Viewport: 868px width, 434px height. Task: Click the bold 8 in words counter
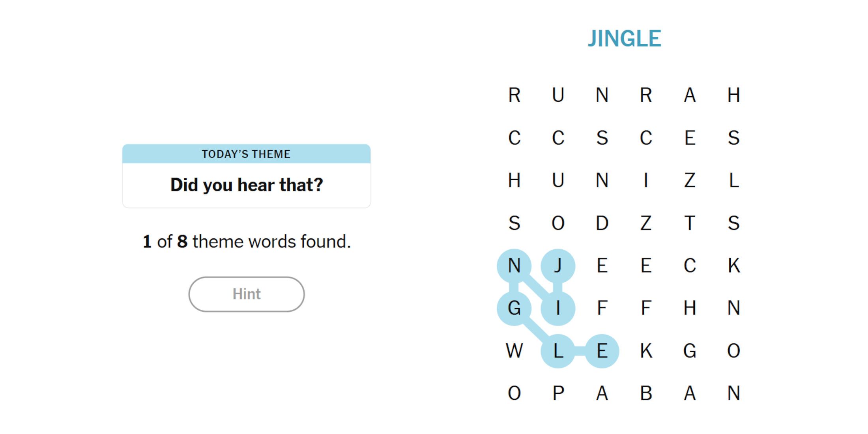point(182,241)
